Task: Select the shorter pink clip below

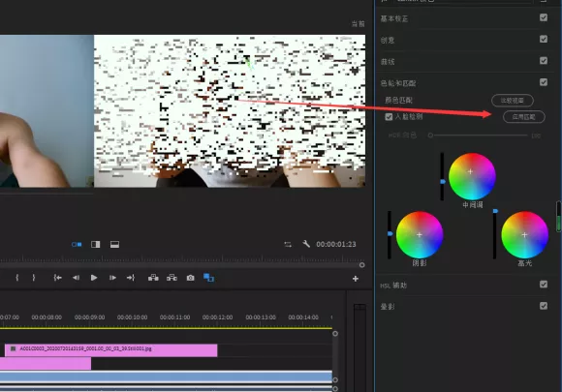Action: pos(46,364)
